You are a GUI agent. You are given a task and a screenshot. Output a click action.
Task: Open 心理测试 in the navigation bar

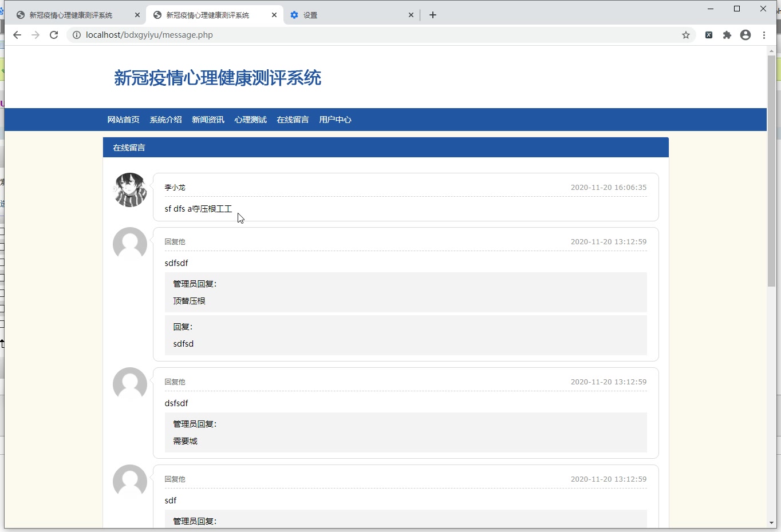click(250, 120)
